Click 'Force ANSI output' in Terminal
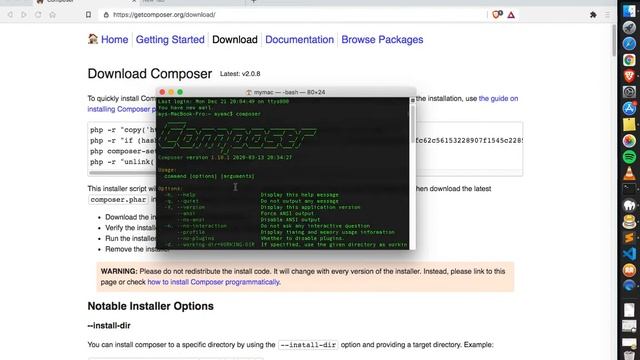Viewport: 640px width, 360px height. pos(287,213)
